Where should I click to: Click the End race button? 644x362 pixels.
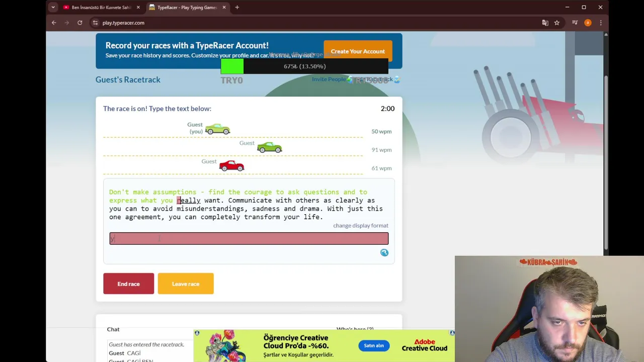(128, 284)
